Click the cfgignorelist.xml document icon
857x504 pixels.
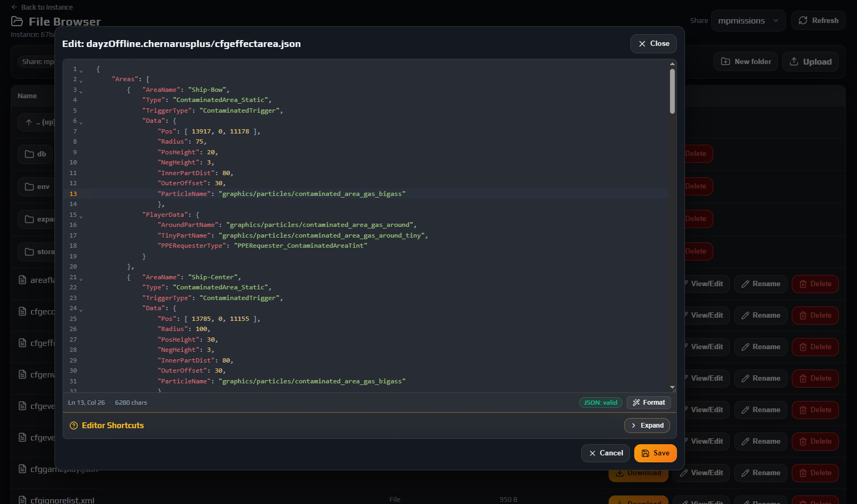(x=22, y=500)
